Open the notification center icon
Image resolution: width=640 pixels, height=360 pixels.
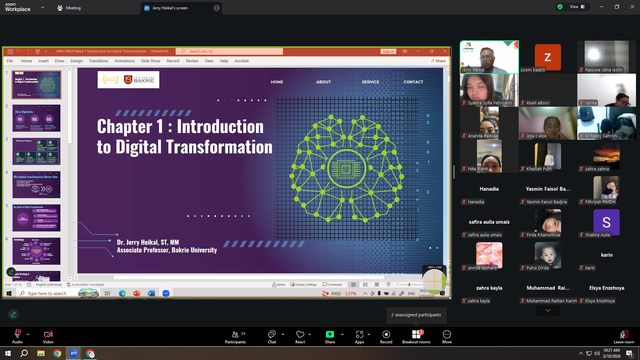[x=630, y=353]
